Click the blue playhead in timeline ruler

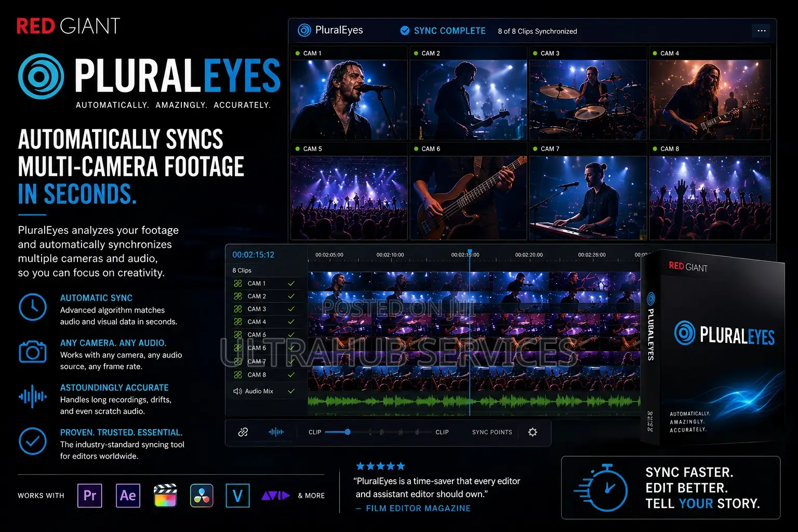pos(469,253)
